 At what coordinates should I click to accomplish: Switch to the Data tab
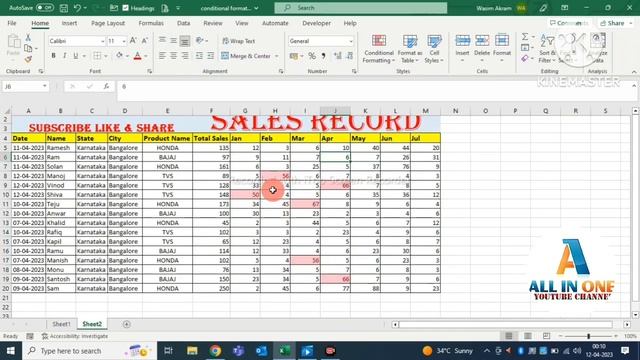[x=183, y=23]
